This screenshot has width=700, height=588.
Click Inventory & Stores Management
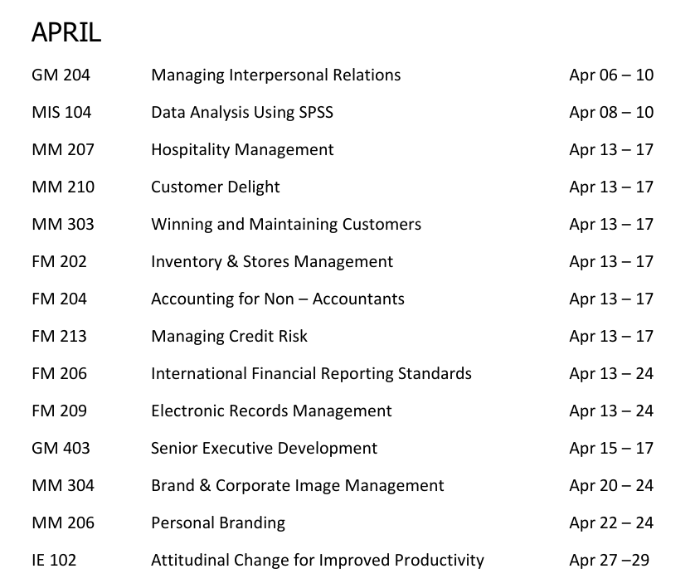click(x=271, y=261)
